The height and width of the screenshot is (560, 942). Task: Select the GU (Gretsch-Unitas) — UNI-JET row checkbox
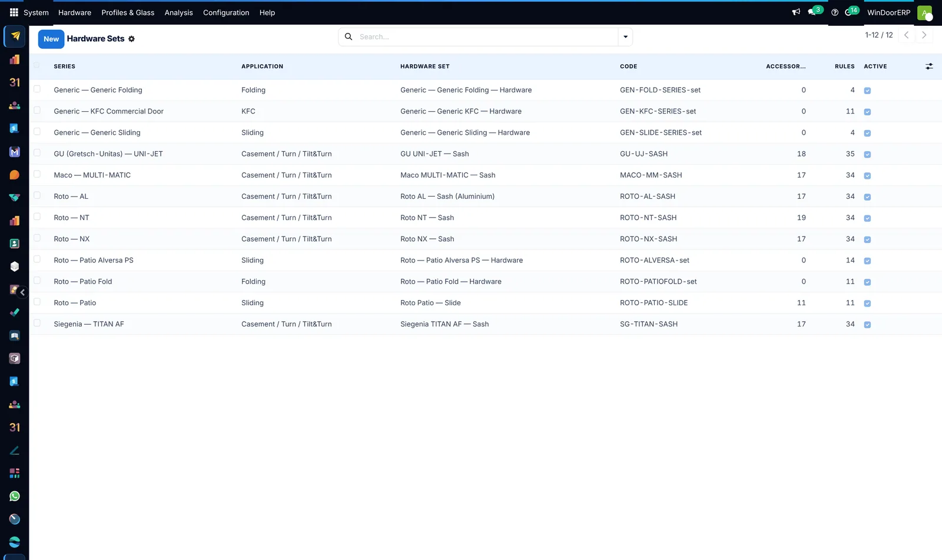tap(37, 153)
